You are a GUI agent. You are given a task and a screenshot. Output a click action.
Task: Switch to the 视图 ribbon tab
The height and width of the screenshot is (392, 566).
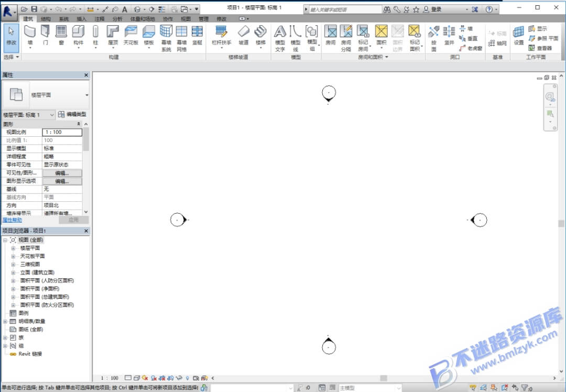[x=186, y=19]
